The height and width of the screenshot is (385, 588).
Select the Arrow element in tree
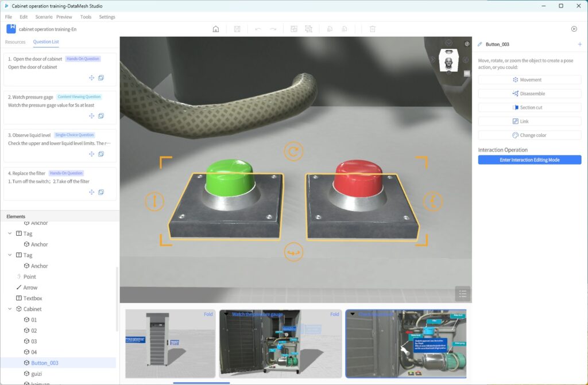coord(30,287)
